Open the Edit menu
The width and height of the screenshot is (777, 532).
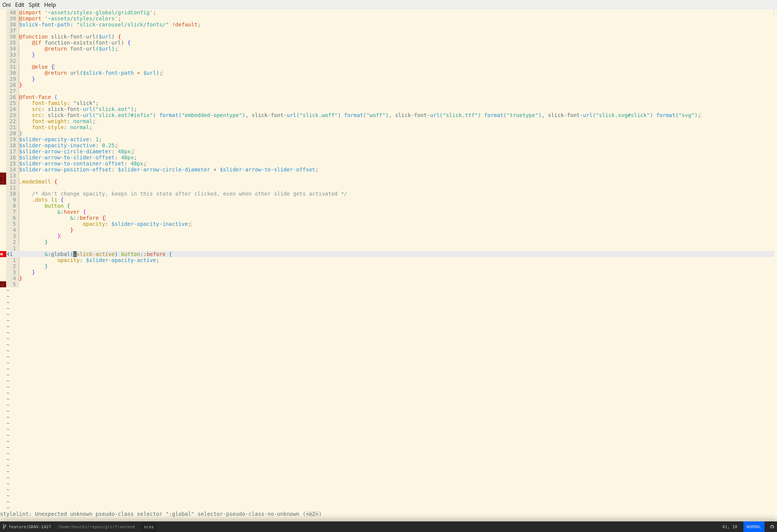point(19,5)
